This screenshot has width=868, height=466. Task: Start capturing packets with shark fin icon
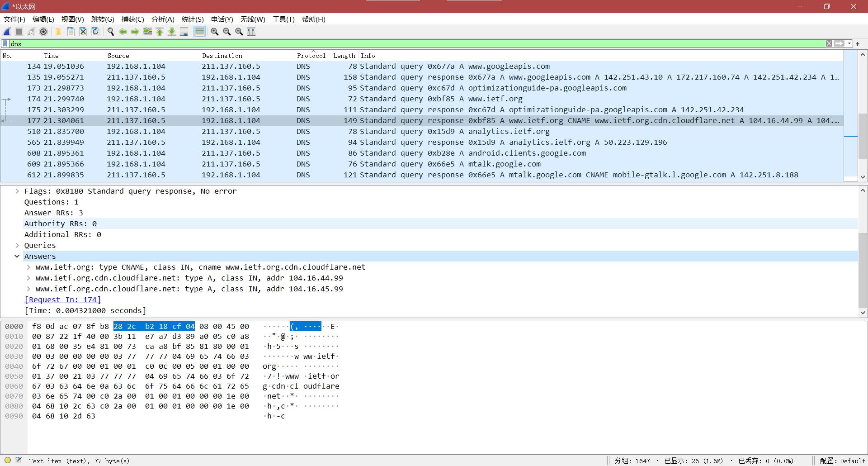[7, 32]
